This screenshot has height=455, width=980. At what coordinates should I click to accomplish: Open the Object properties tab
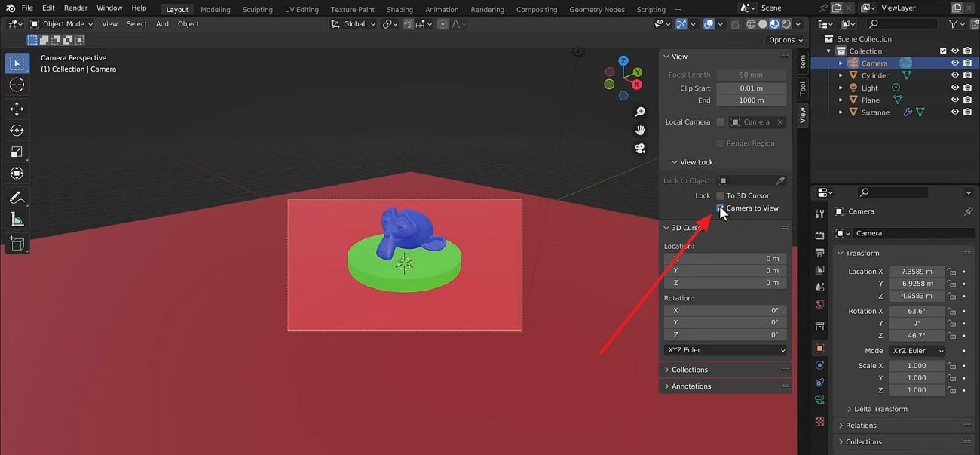819,347
